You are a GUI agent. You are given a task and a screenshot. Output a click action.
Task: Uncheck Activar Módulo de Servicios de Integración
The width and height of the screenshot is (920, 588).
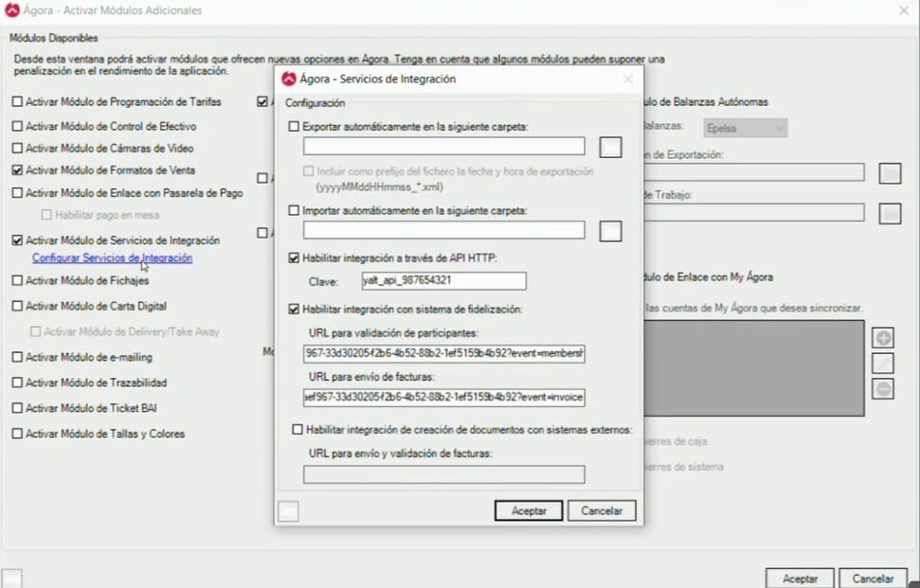tap(18, 241)
